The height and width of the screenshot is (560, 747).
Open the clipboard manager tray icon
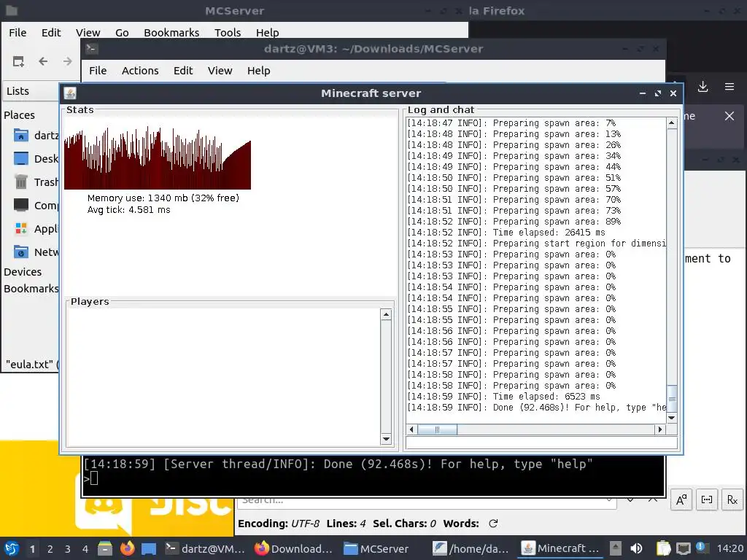click(662, 548)
